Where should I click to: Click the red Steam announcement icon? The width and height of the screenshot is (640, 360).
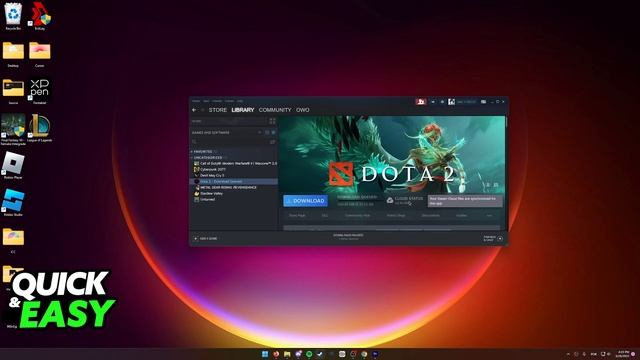pos(421,102)
